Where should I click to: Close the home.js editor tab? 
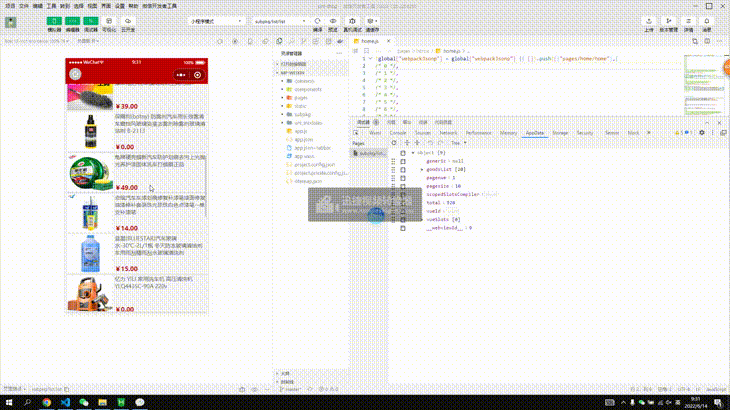[x=389, y=41]
